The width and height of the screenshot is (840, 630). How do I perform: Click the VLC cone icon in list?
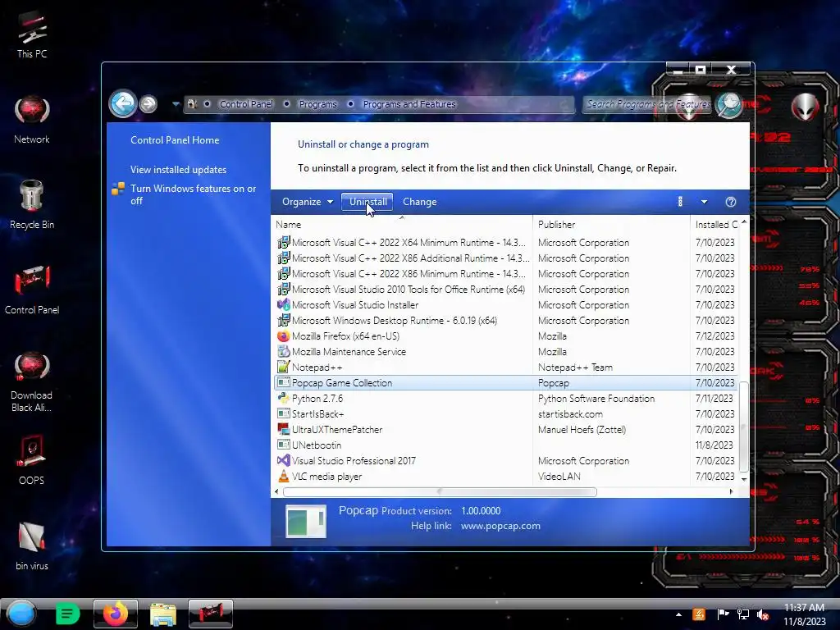(283, 476)
